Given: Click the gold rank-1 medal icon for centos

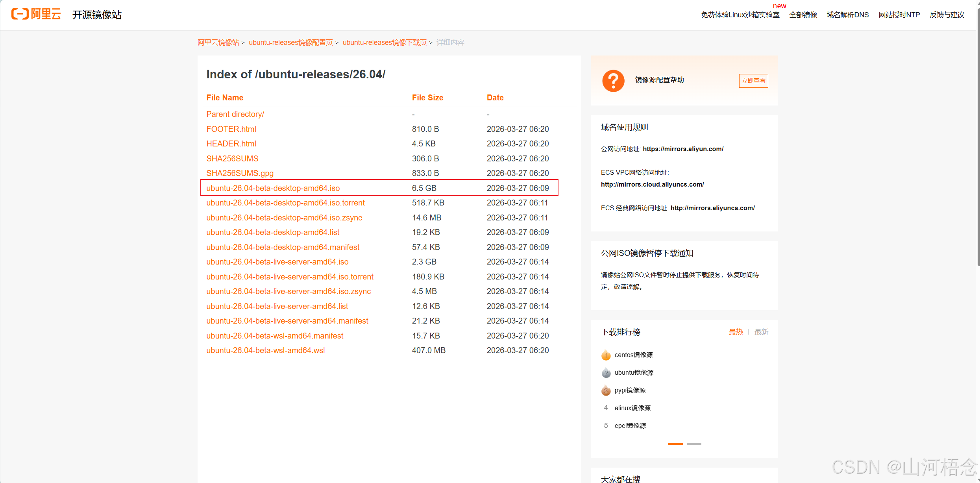Looking at the screenshot, I should (x=606, y=355).
